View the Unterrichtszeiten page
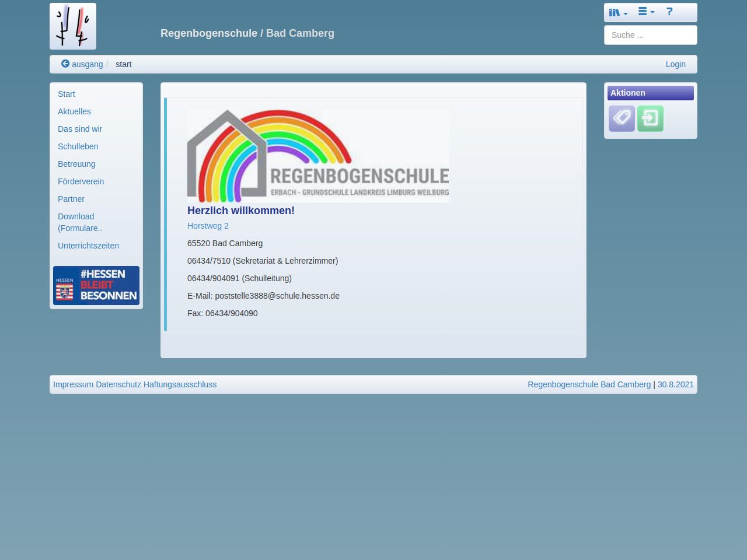Viewport: 747px width, 560px height. click(88, 246)
